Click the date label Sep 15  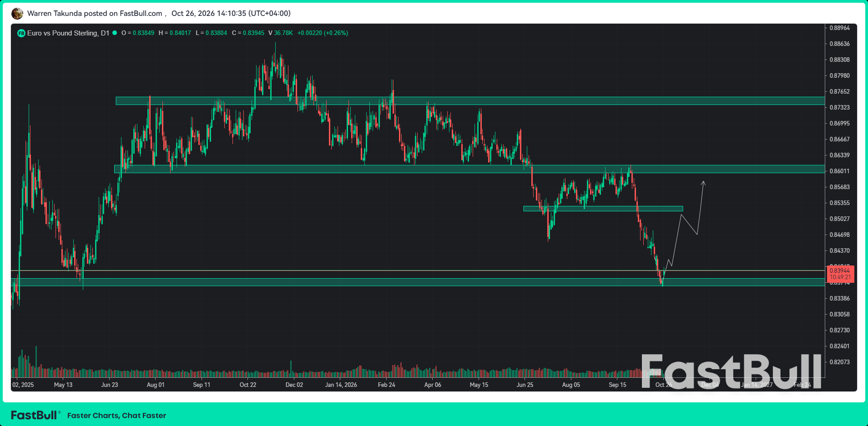(618, 385)
